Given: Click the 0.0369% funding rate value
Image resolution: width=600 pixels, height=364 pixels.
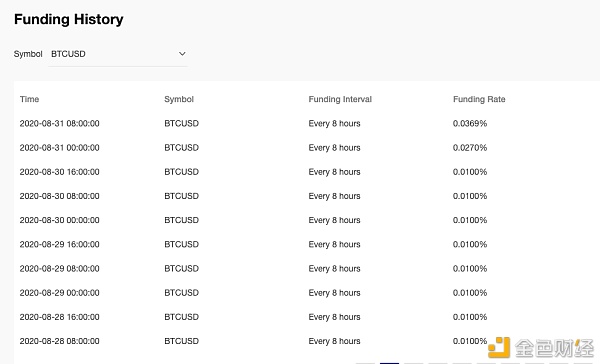Looking at the screenshot, I should (x=470, y=124).
